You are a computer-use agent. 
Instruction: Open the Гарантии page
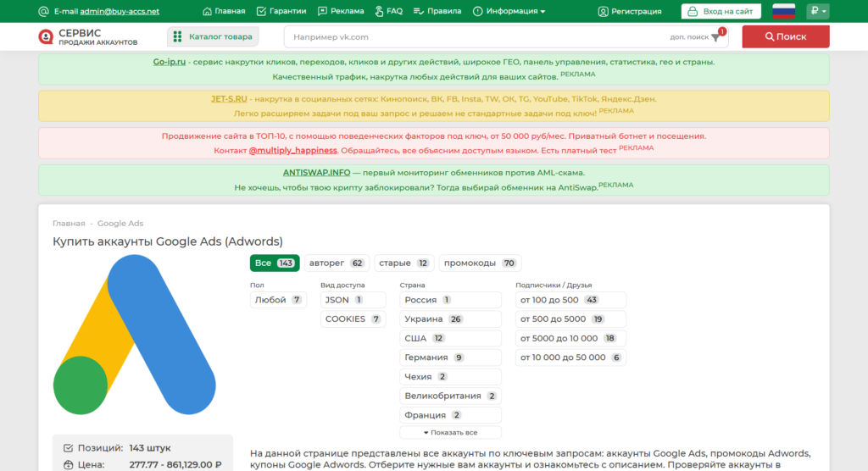pos(281,11)
